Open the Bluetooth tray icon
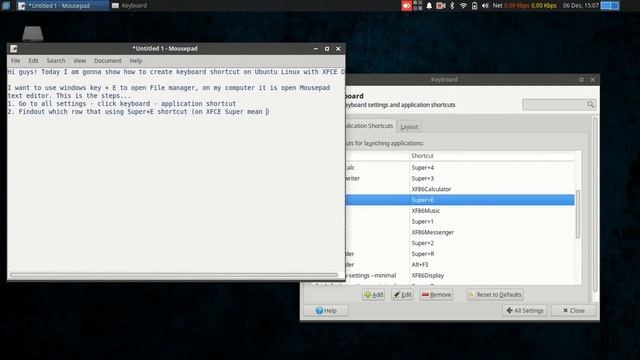The width and height of the screenshot is (640, 360). click(452, 6)
